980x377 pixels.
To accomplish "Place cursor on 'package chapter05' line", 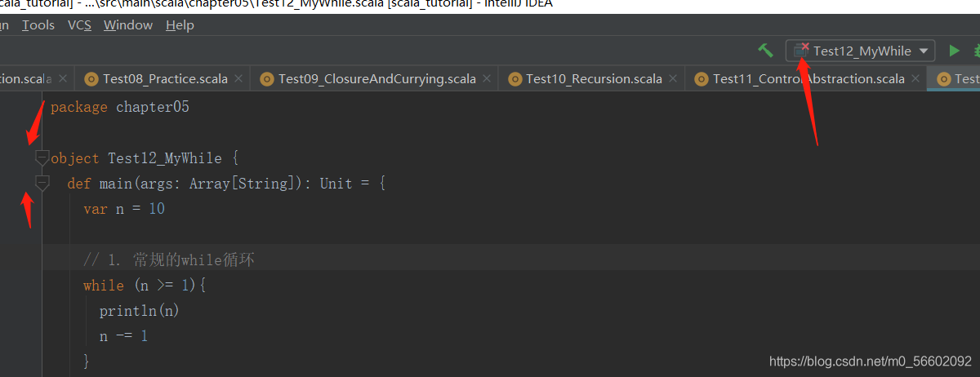I will coord(120,107).
